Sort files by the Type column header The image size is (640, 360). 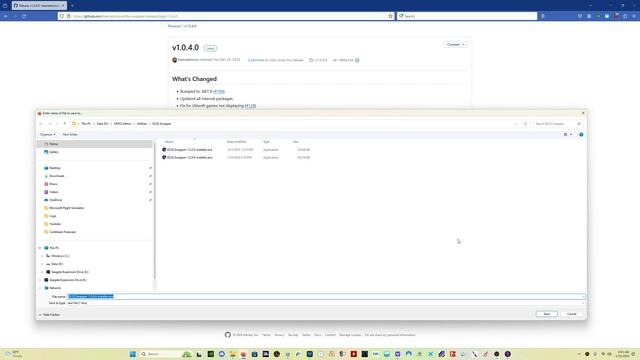[x=266, y=142]
